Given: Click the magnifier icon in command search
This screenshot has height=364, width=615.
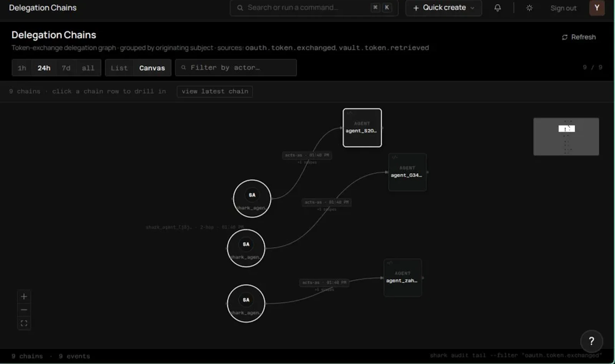Looking at the screenshot, I should [240, 8].
